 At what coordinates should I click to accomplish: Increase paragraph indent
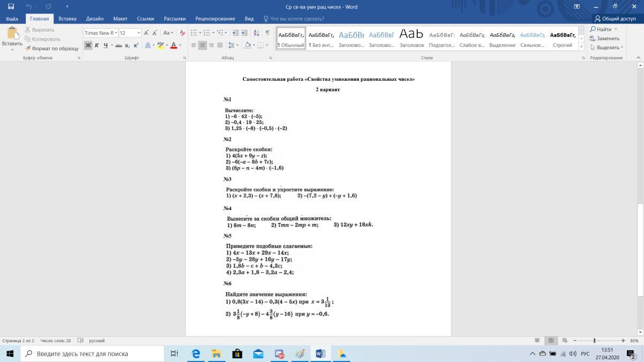244,33
